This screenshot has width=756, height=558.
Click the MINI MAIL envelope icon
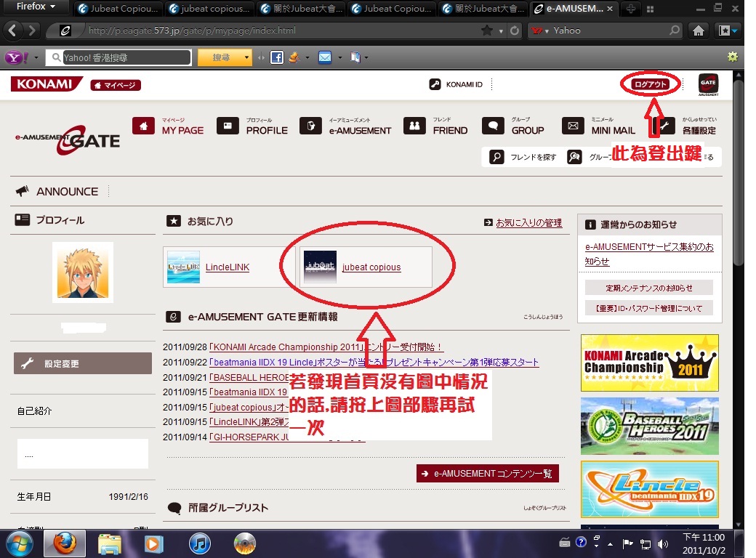point(574,126)
